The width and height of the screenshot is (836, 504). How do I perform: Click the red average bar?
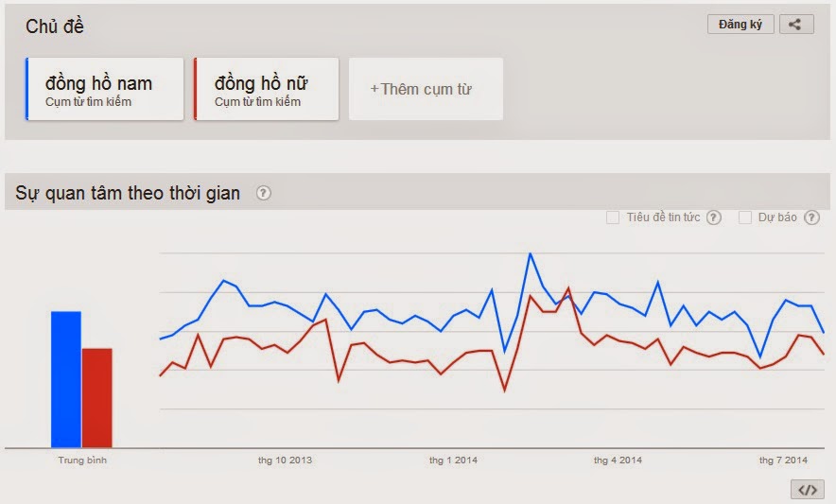[96, 397]
